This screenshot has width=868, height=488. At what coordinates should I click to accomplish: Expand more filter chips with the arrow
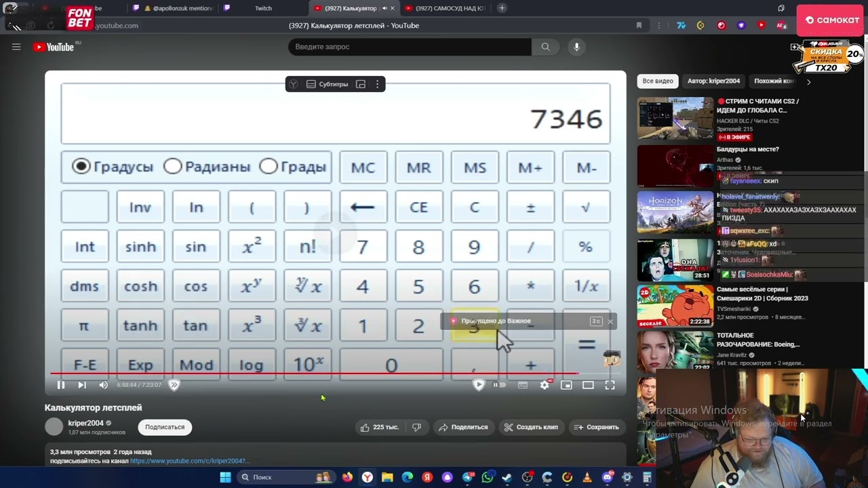coord(808,81)
